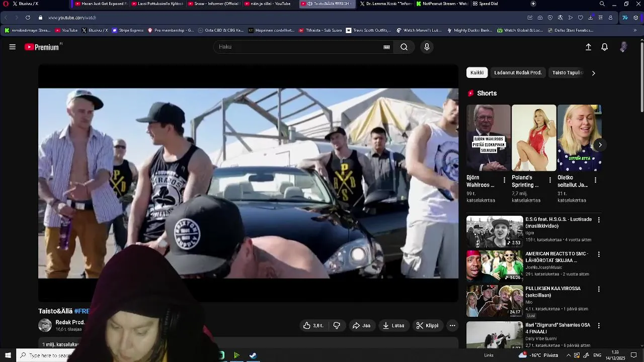Open YouTube notifications bell
This screenshot has height=362, width=644.
pos(605,47)
